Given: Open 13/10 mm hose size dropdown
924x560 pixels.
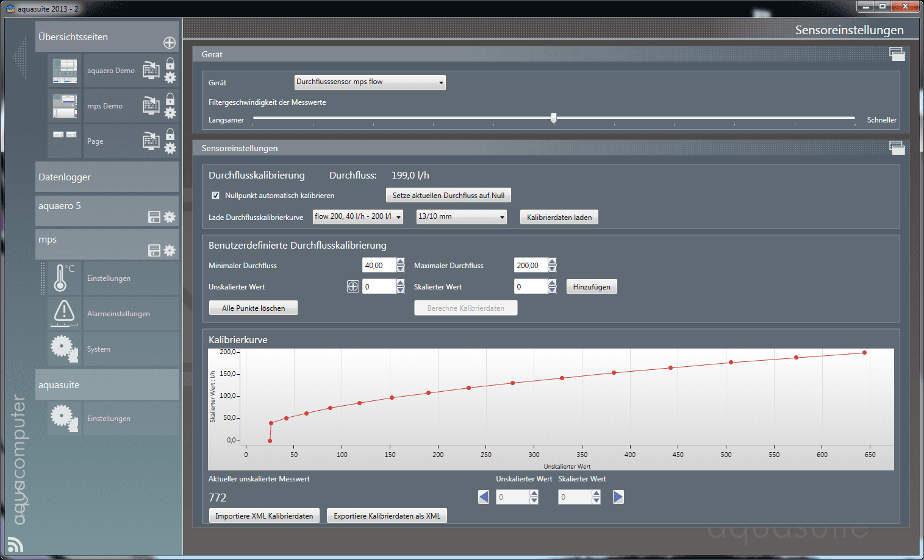Looking at the screenshot, I should [x=462, y=217].
